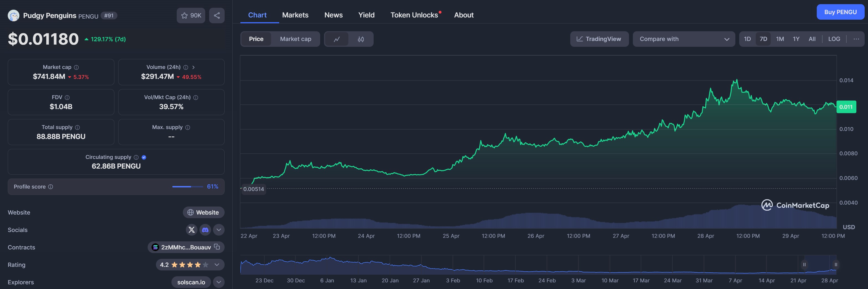Set chart range to 1D

(747, 39)
